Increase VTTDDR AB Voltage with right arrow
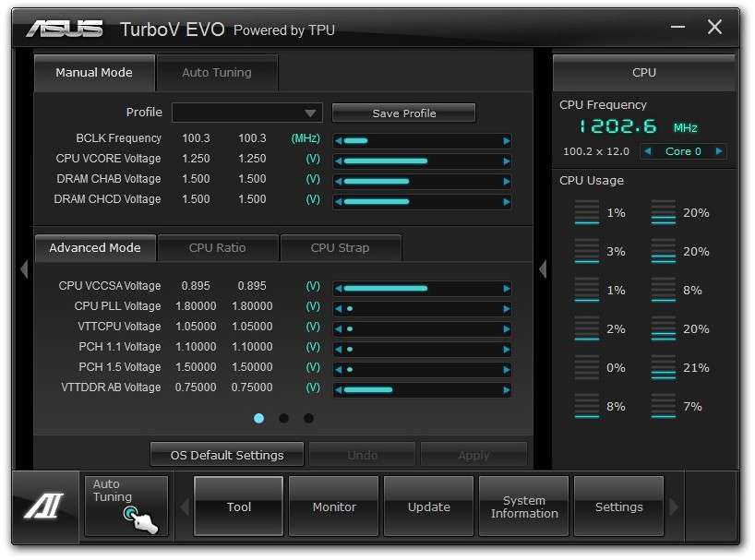Image resolution: width=755 pixels, height=560 pixels. click(506, 389)
